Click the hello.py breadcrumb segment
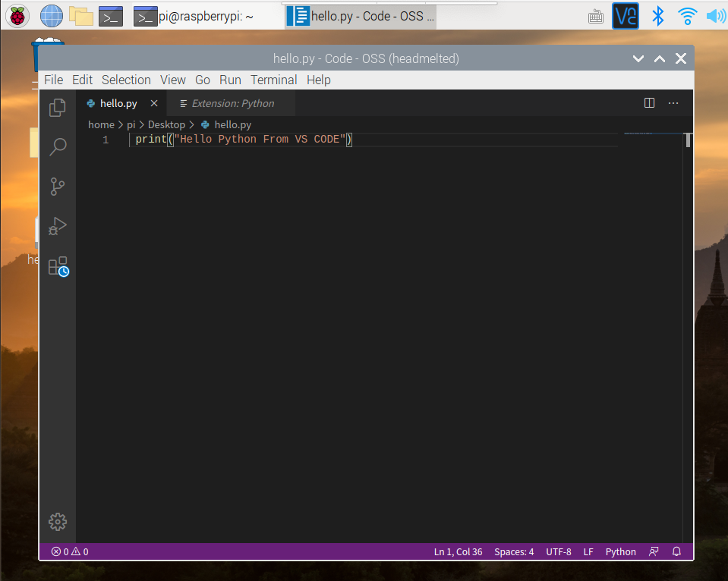This screenshot has height=581, width=728. coord(226,124)
